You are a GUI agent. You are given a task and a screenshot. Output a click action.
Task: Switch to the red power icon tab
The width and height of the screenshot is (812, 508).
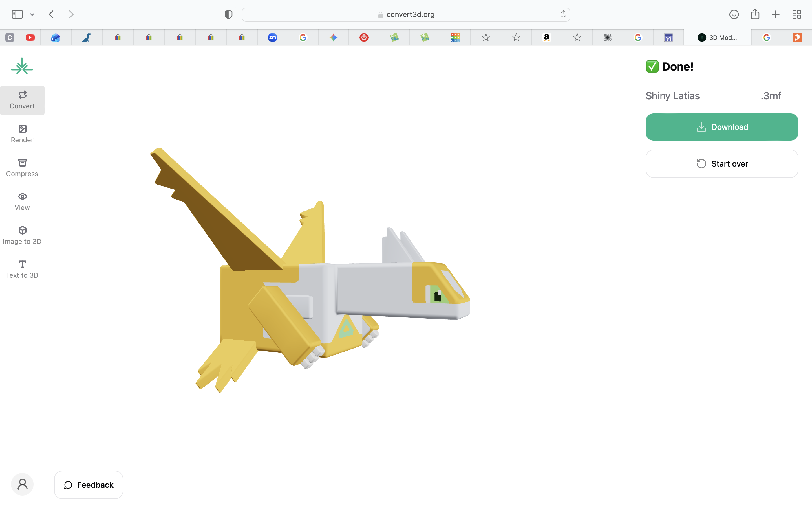coord(364,37)
